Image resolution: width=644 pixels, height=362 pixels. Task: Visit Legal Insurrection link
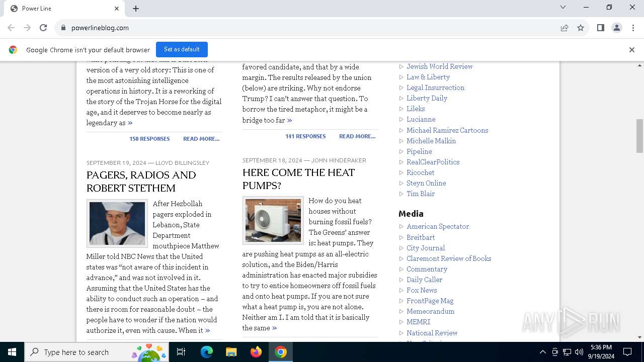pos(436,87)
